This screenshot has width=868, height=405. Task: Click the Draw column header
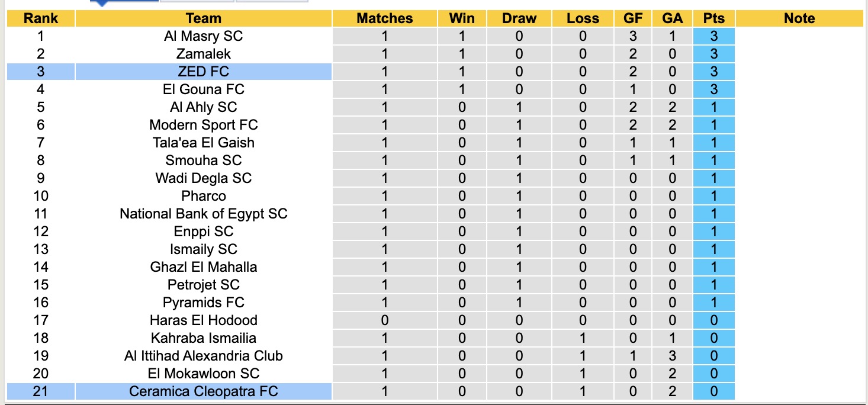(519, 18)
